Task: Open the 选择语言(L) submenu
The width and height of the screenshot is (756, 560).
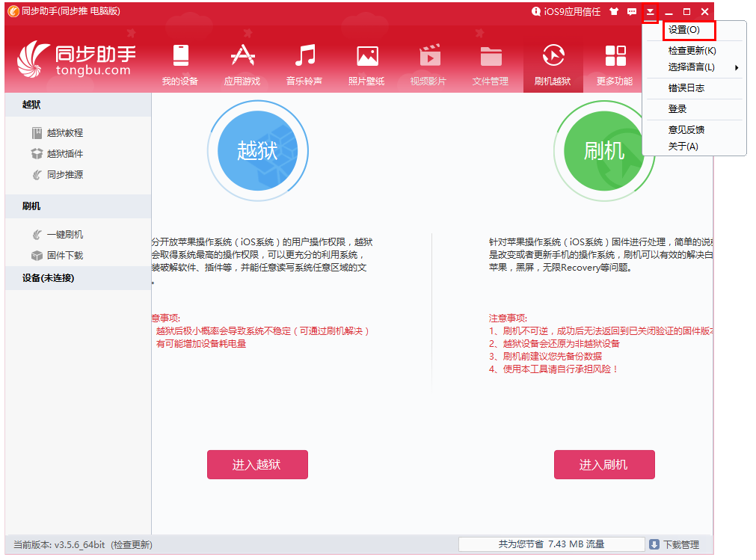Action: [x=692, y=67]
